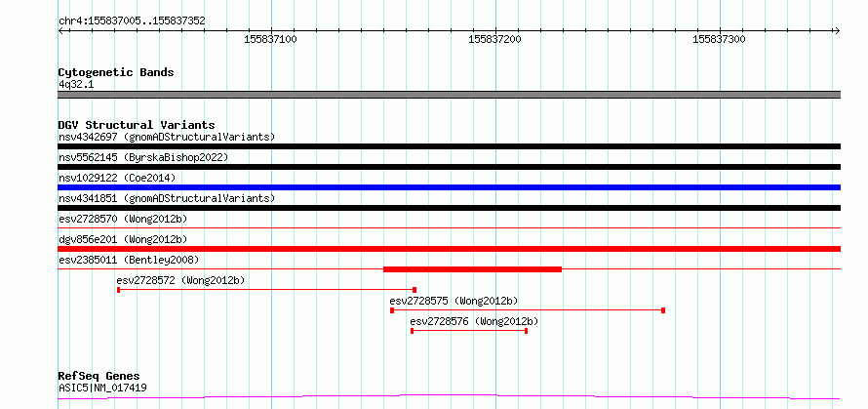Screen dimensions: 868x409
Task: Click the 155837100 ruler tick label
Action: pos(271,39)
